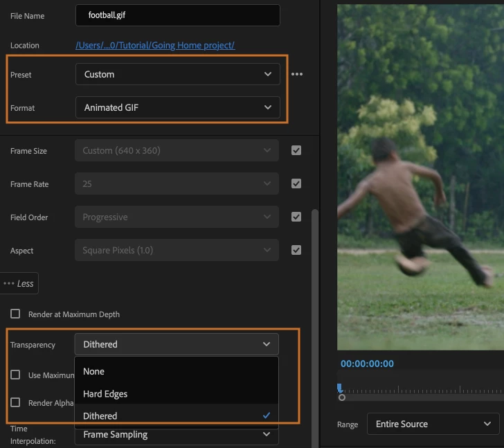Uncheck the Frame Size match source checkbox

tap(296, 150)
